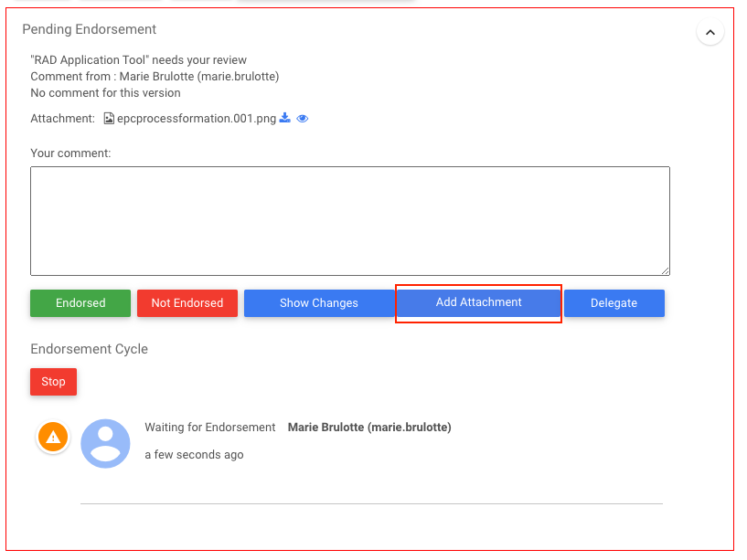Click the Endorsement Cycle section title
This screenshot has width=747, height=560.
tap(89, 349)
